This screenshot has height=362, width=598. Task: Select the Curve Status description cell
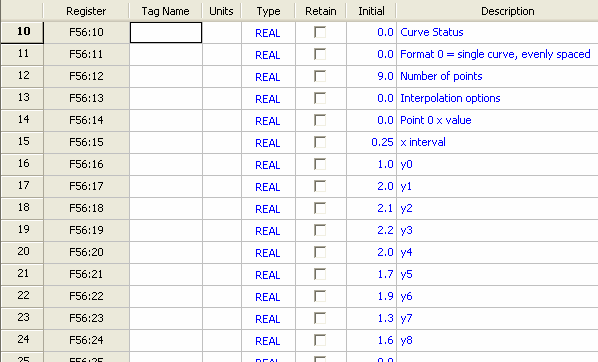click(497, 32)
